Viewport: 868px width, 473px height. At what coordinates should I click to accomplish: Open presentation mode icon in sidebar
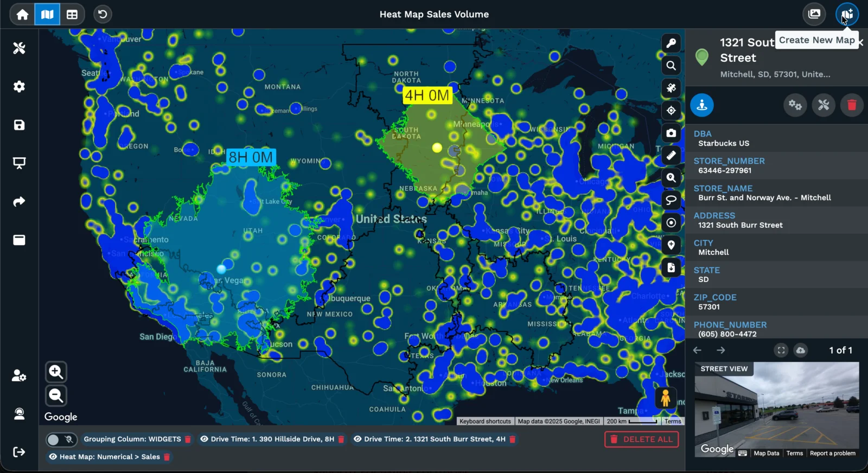click(20, 163)
